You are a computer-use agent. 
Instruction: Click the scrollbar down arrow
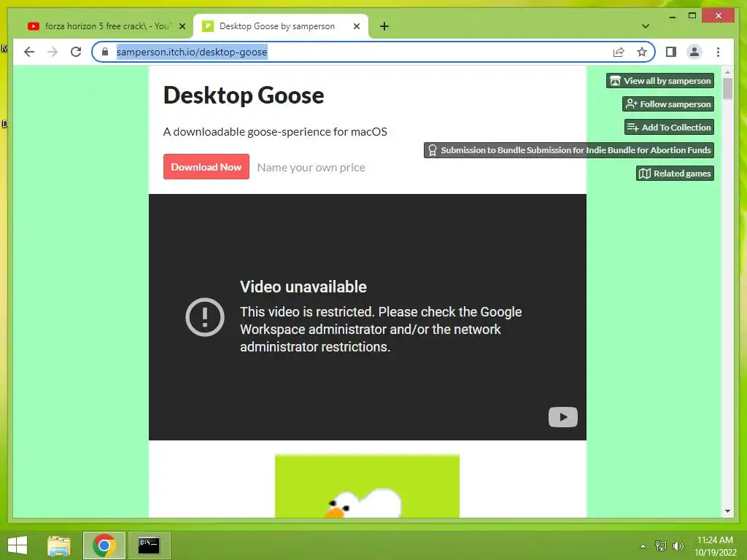[727, 511]
